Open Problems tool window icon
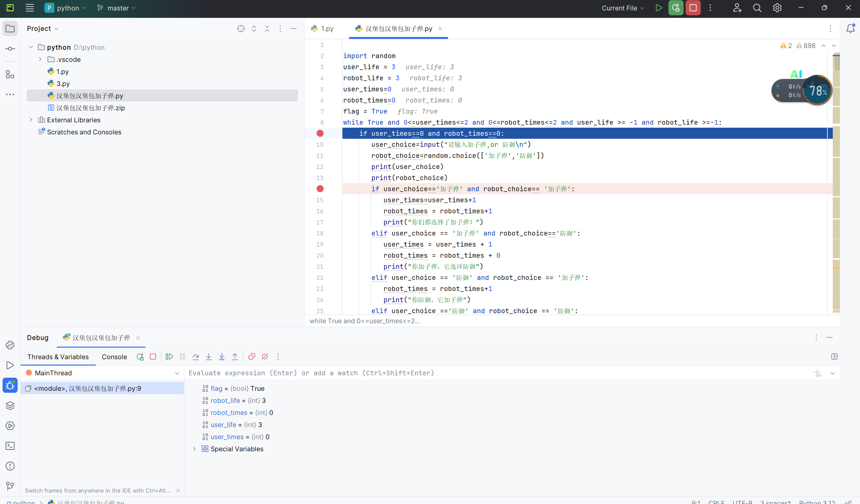860x504 pixels. tap(10, 466)
